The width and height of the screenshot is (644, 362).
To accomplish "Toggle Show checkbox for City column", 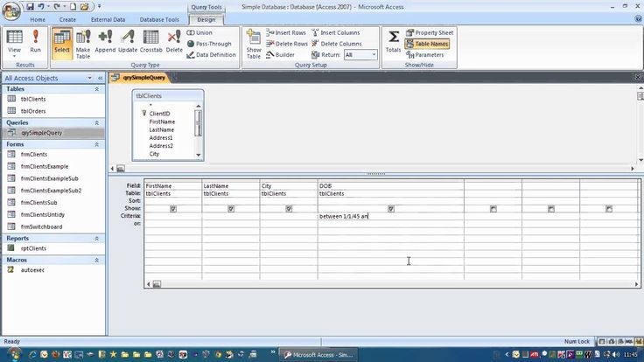I will [289, 209].
